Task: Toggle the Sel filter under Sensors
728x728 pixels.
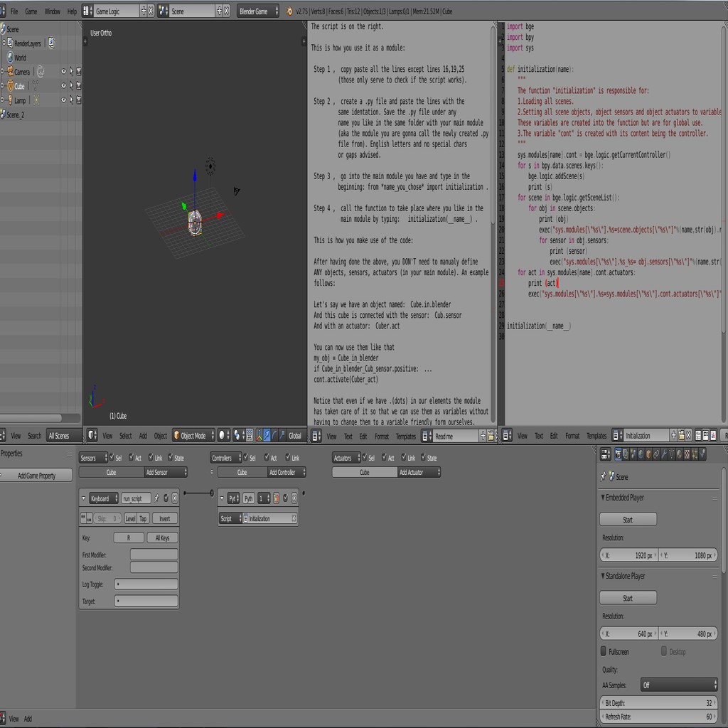Action: point(111,458)
